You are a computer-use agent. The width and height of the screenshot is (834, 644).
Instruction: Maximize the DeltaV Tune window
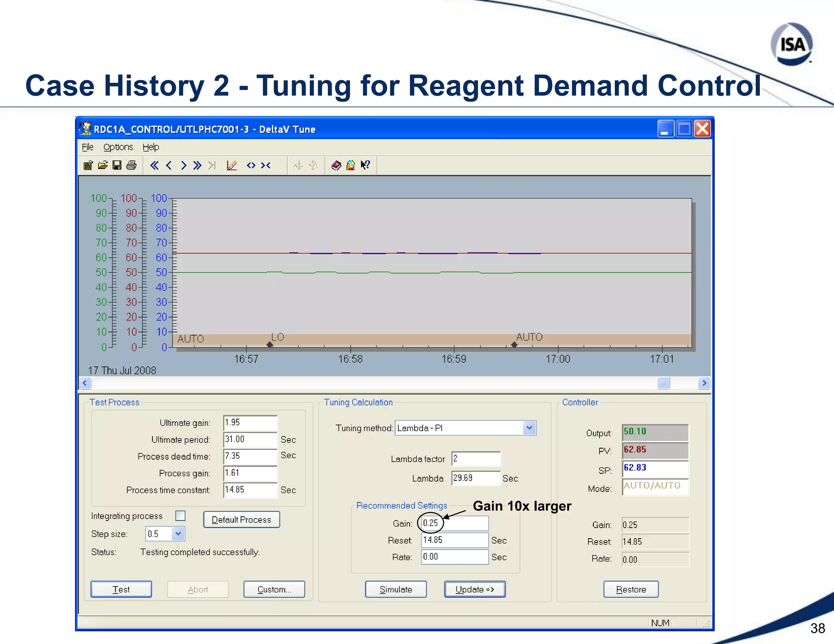click(684, 129)
